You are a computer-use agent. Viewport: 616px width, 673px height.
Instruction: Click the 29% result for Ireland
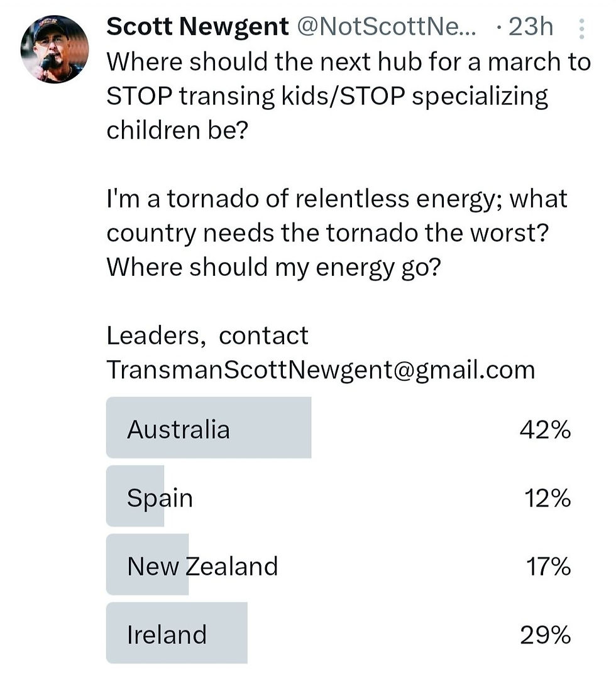pos(545,635)
